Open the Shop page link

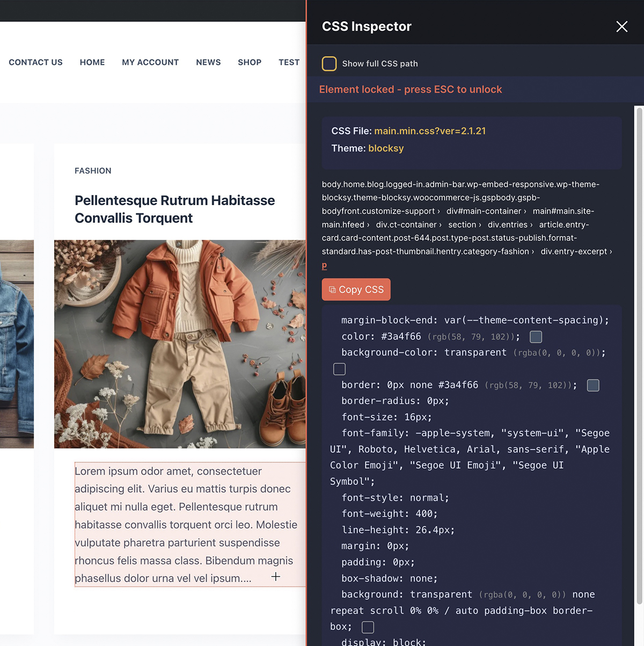pos(250,62)
